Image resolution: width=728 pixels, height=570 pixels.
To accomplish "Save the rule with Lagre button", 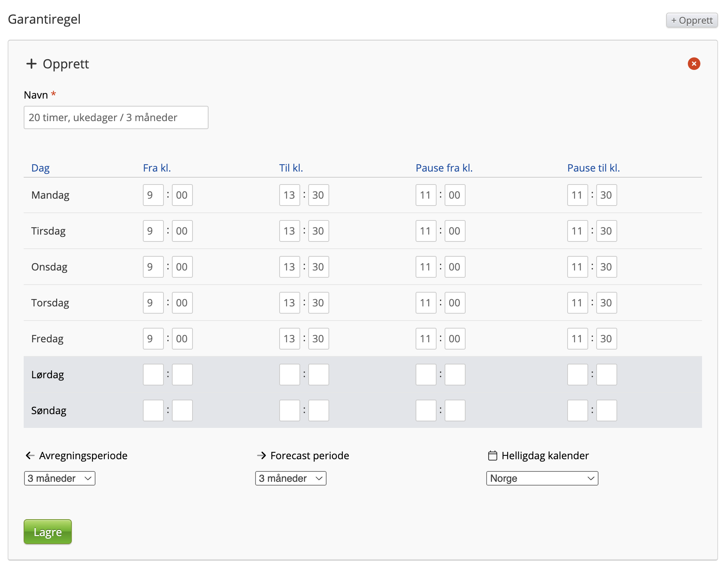I will pos(48,531).
